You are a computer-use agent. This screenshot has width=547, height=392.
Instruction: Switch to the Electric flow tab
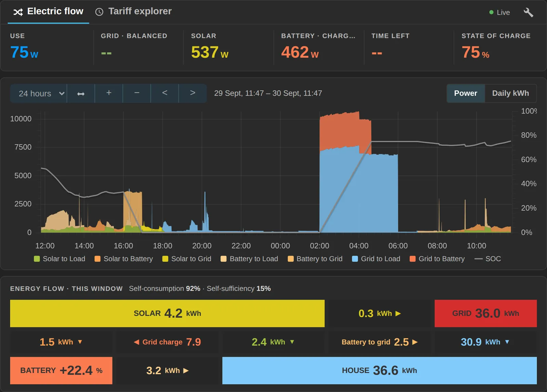48,12
